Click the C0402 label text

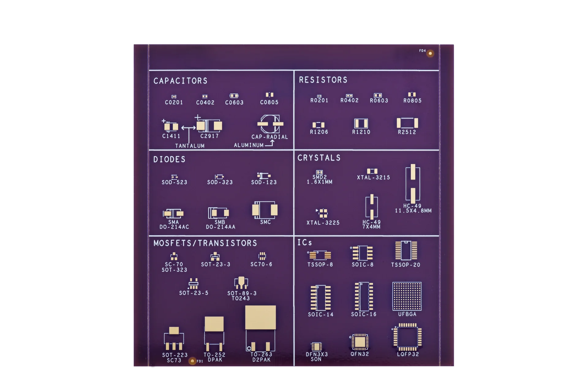coord(205,103)
